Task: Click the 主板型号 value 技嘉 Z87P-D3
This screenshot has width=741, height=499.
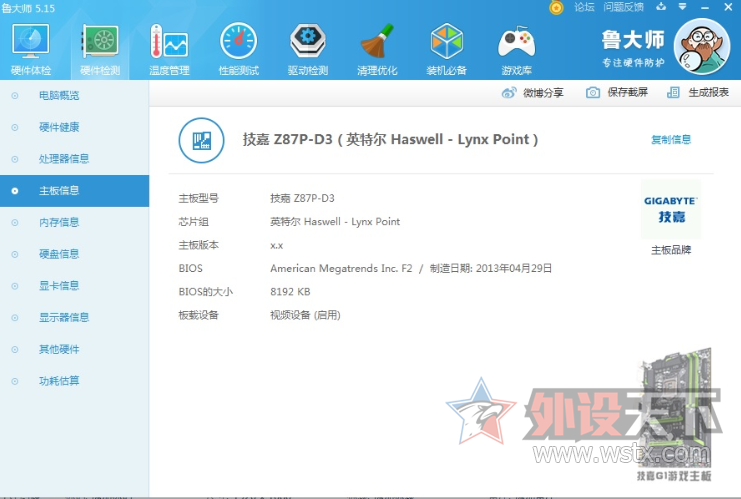Action: [302, 198]
